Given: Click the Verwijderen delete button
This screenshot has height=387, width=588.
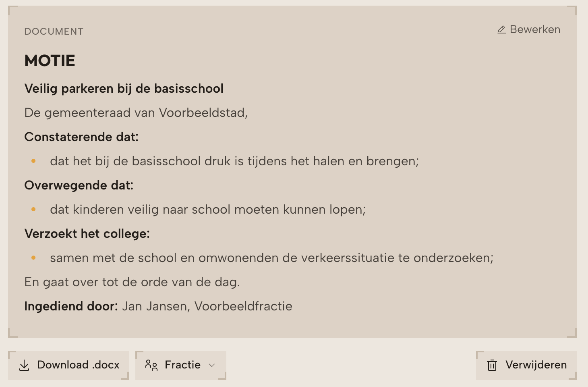Looking at the screenshot, I should [526, 365].
